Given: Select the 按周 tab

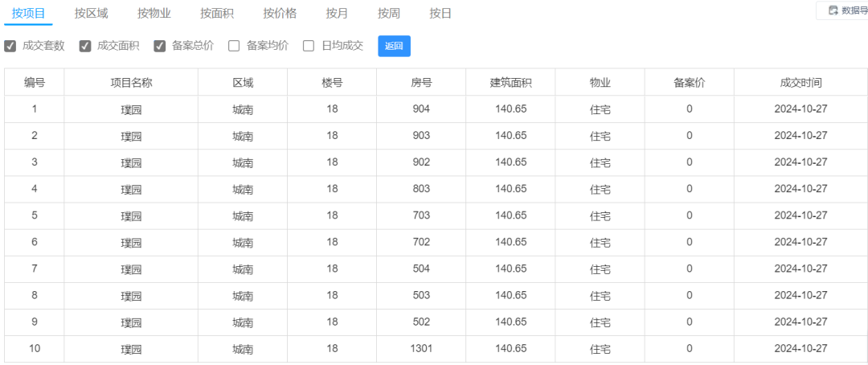Looking at the screenshot, I should pos(389,14).
